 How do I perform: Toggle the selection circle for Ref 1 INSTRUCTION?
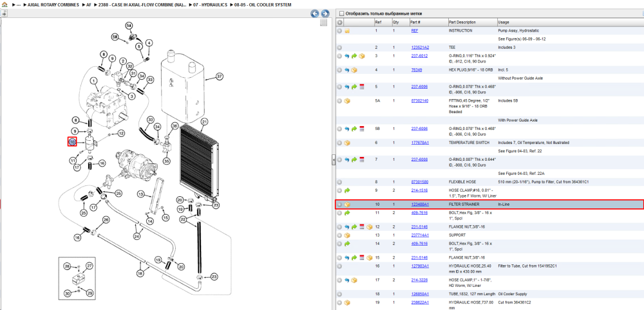[x=339, y=31]
